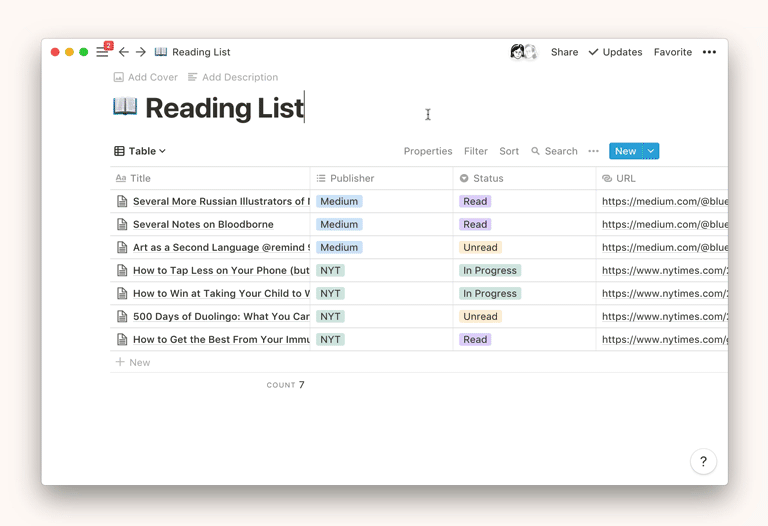
Task: Click the blue New button
Action: tap(625, 151)
